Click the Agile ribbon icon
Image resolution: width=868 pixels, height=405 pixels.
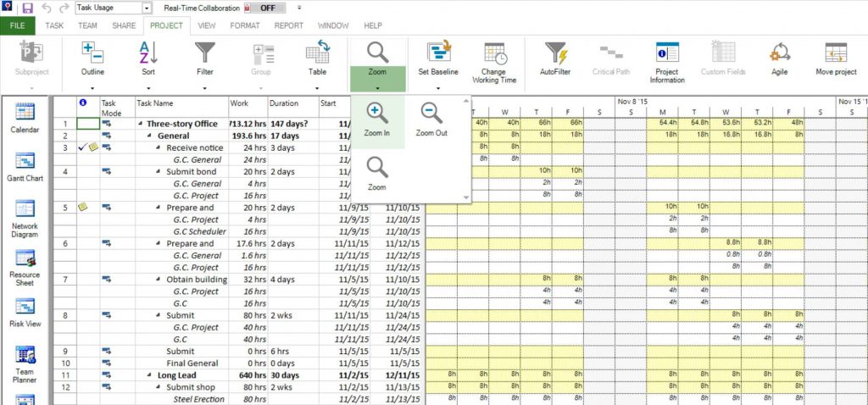point(780,52)
